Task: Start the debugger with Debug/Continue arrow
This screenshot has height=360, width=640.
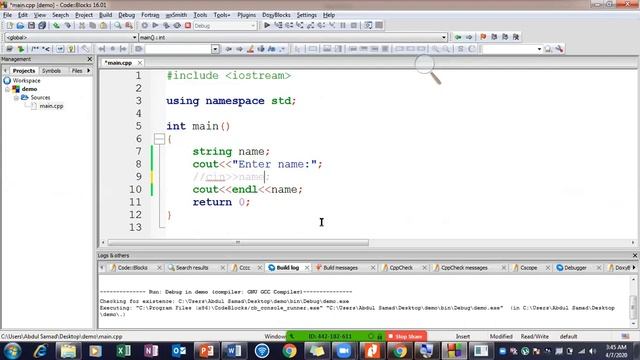Action: coord(267,25)
